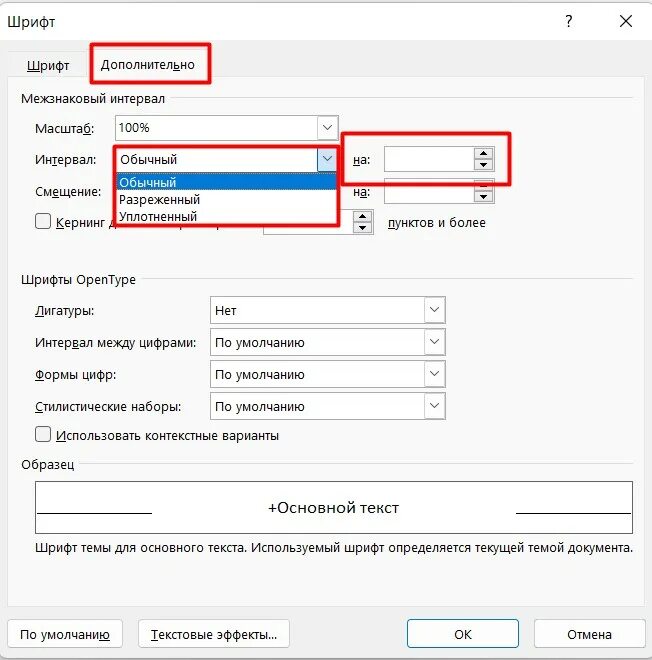652x660 pixels.
Task: Enable the Кернинг checkbox
Action: point(43,221)
